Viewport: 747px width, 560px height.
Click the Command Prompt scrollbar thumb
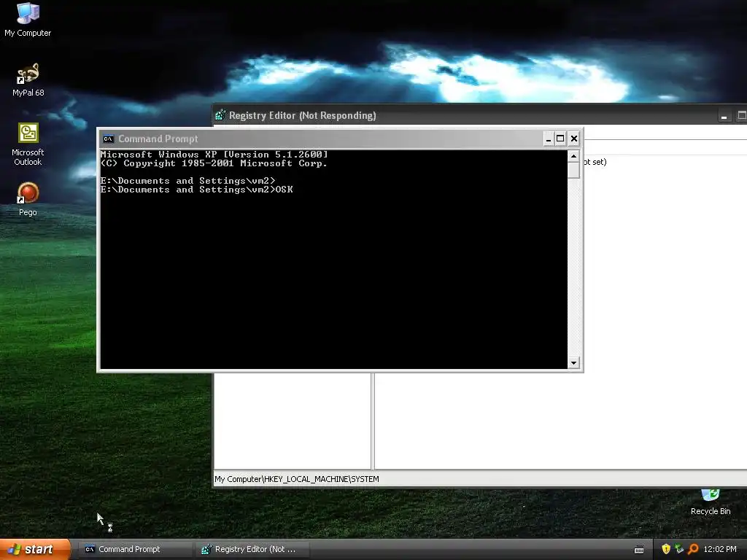click(x=573, y=170)
